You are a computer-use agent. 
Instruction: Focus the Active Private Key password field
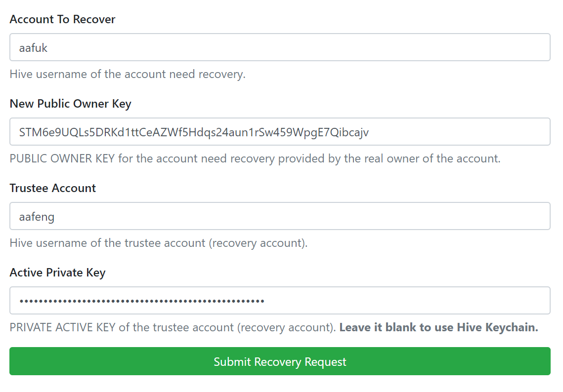tap(280, 301)
